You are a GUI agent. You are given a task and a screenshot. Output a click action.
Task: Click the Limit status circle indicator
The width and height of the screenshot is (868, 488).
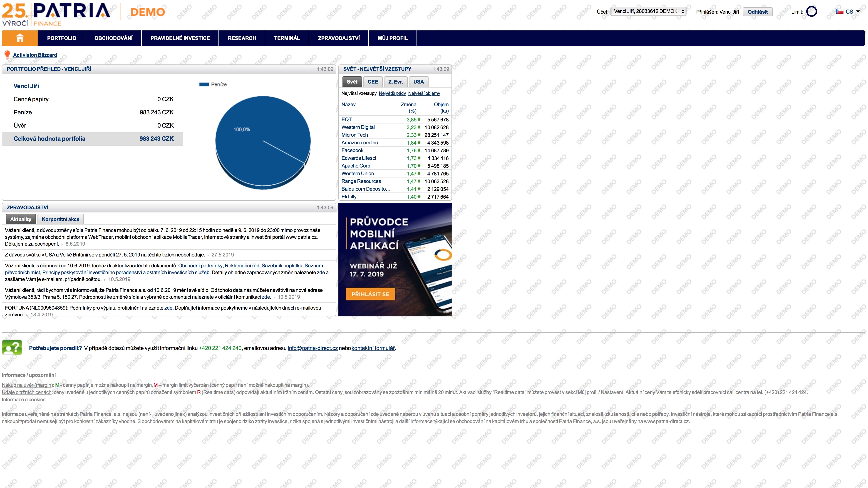(812, 11)
